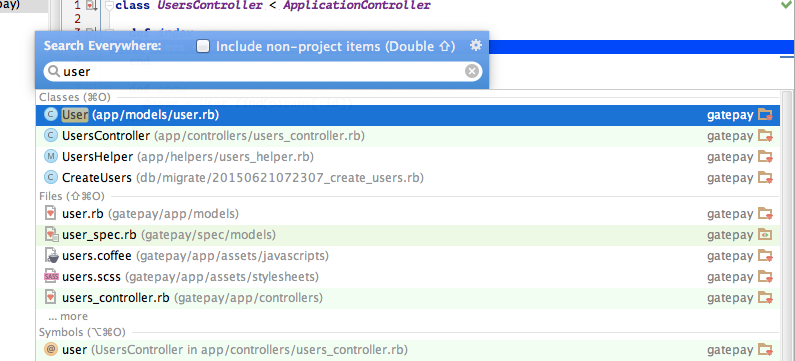Screen dimensions: 795x361
Task: Click SASS icon beside users.scss
Action: [51, 277]
